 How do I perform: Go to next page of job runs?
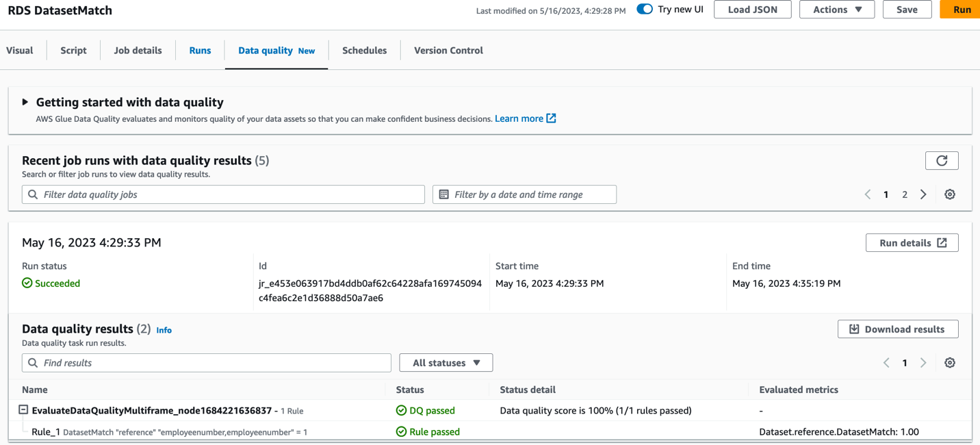923,194
